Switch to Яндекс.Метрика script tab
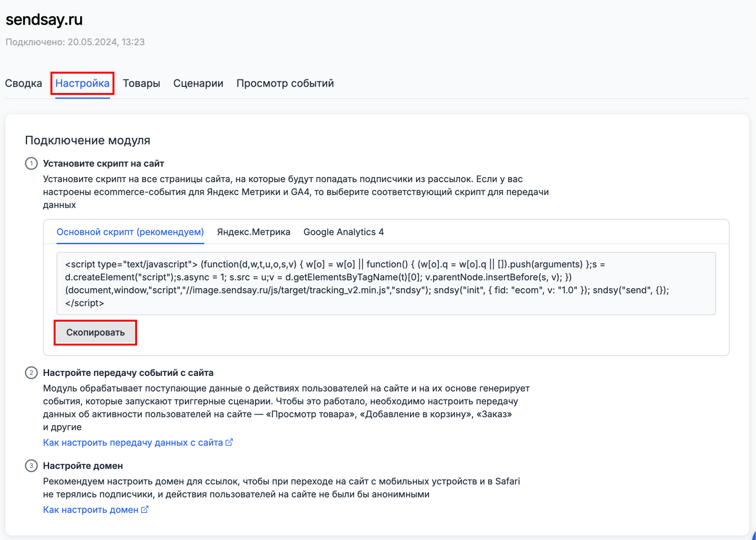The width and height of the screenshot is (756, 540). click(253, 232)
